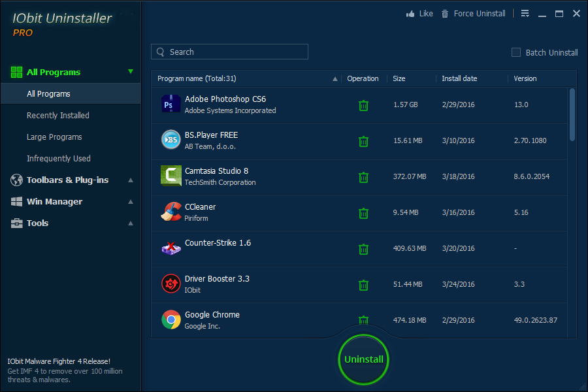Click the trash icon for Camtasia Studio 8
The height and width of the screenshot is (392, 588).
coord(363,177)
